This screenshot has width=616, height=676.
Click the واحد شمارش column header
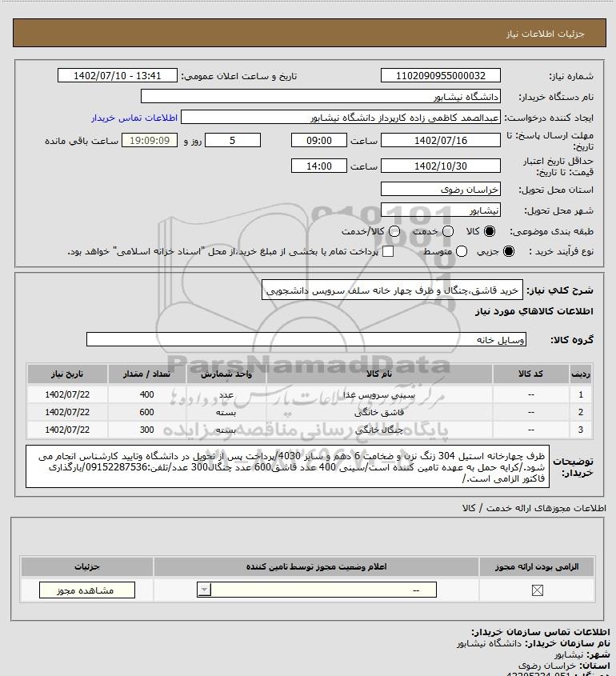226,374
